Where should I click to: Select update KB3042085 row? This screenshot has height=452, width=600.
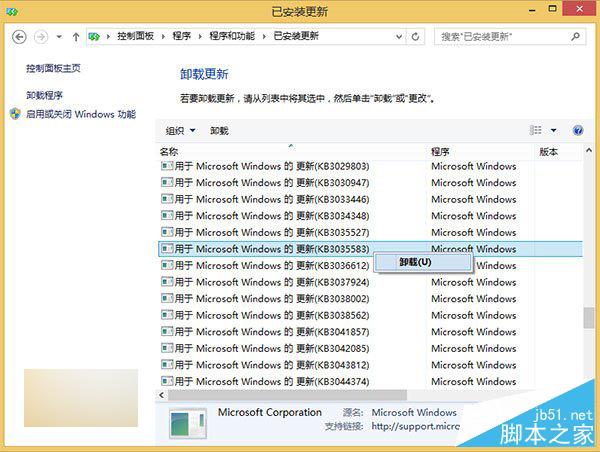tap(370, 348)
